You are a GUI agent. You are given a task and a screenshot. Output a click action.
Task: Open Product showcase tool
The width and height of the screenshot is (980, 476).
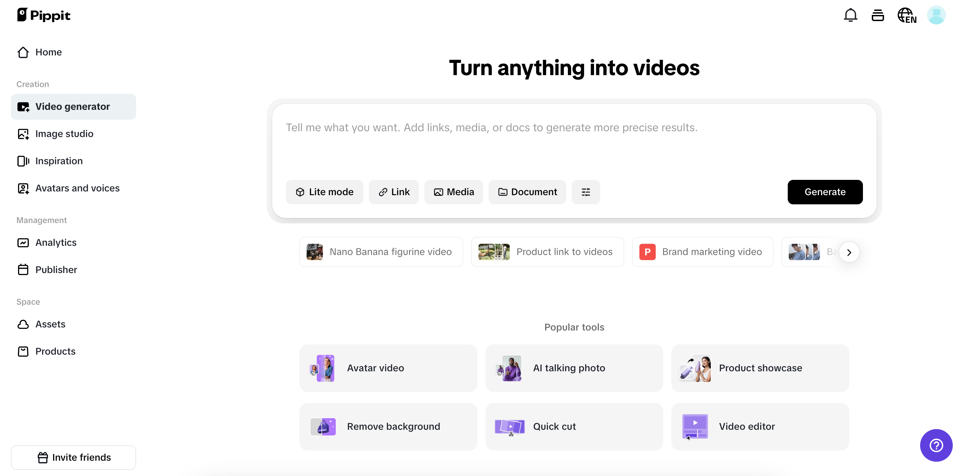[760, 368]
